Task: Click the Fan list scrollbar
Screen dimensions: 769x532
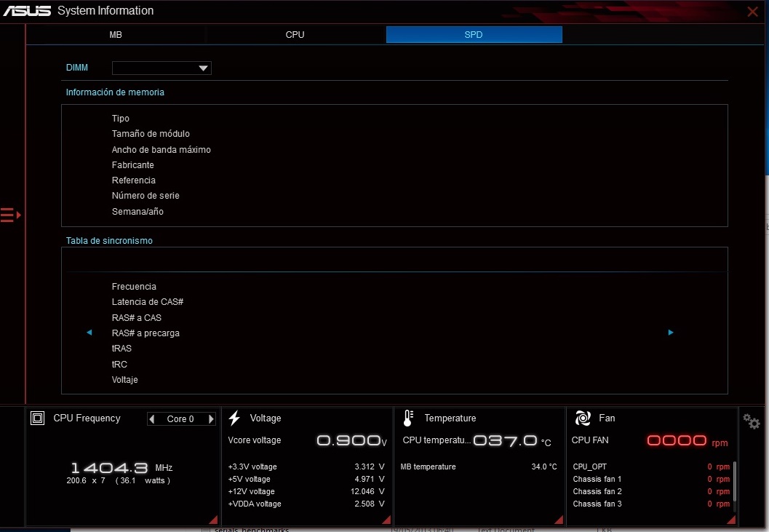Action: [734, 482]
